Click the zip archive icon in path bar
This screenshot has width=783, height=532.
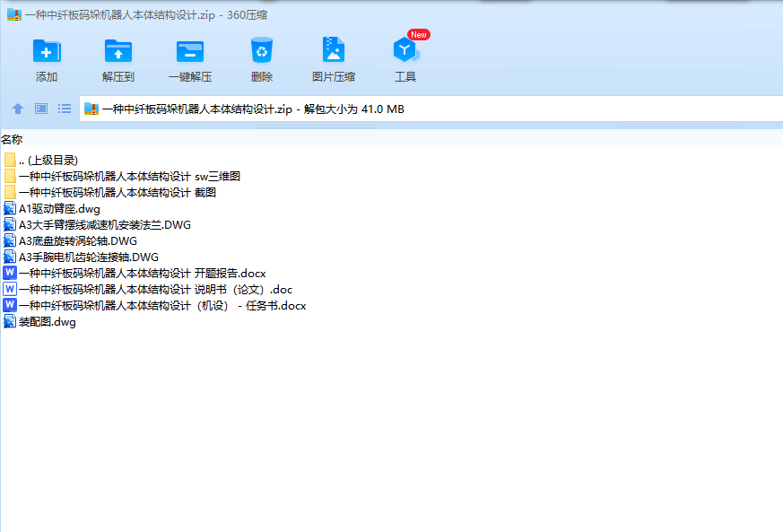pyautogui.click(x=91, y=109)
